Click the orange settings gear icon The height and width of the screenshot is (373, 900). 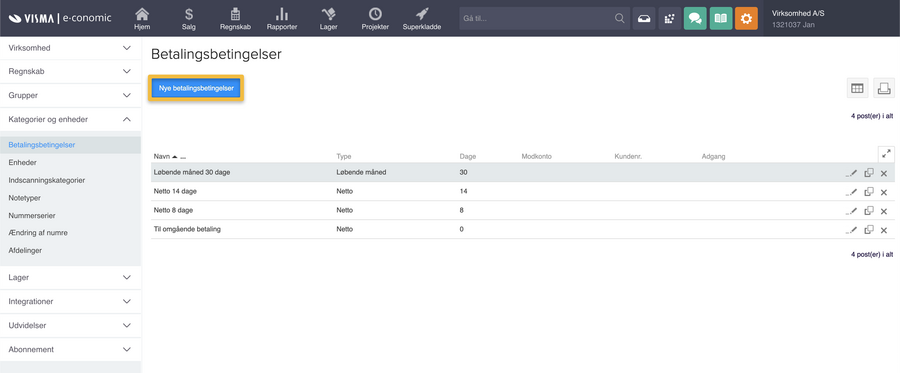746,18
